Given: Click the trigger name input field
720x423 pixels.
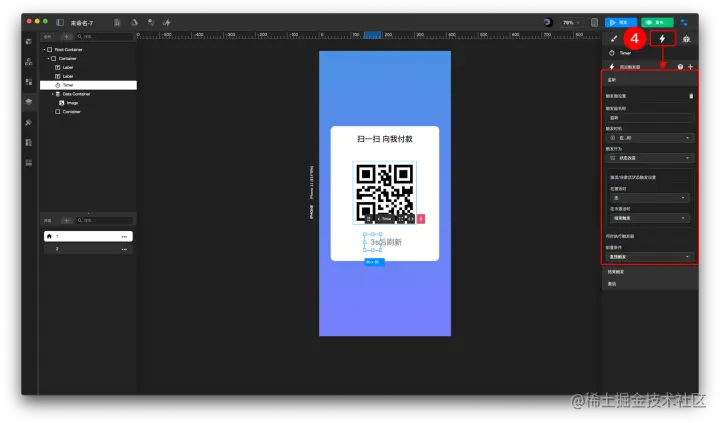Looking at the screenshot, I should point(649,118).
